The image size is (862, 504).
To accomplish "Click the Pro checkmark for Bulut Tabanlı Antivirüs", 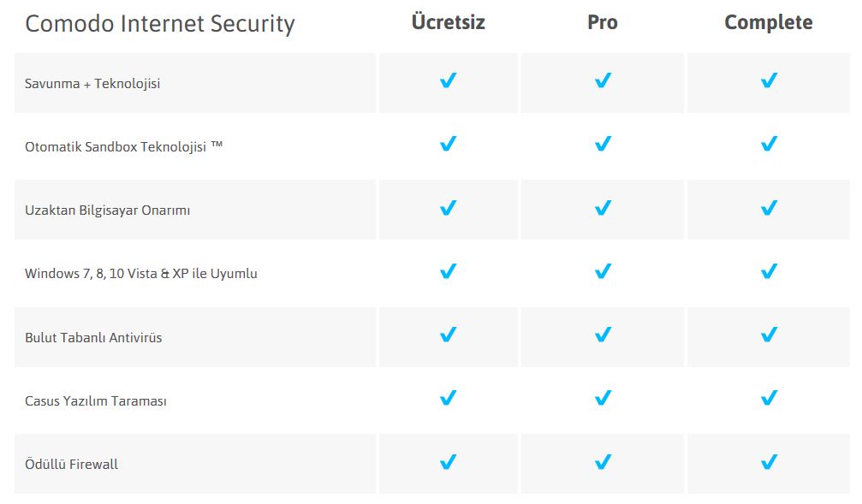I will [603, 335].
